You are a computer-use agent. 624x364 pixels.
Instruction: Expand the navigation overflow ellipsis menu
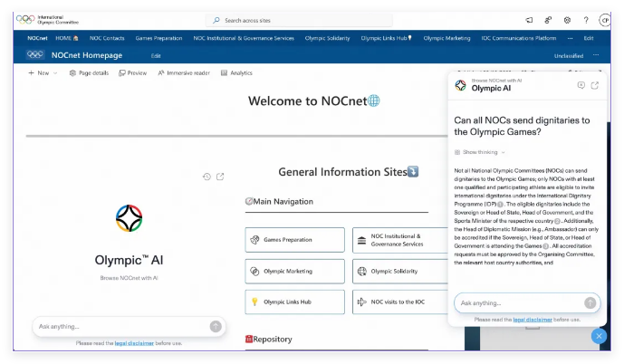pyautogui.click(x=570, y=38)
